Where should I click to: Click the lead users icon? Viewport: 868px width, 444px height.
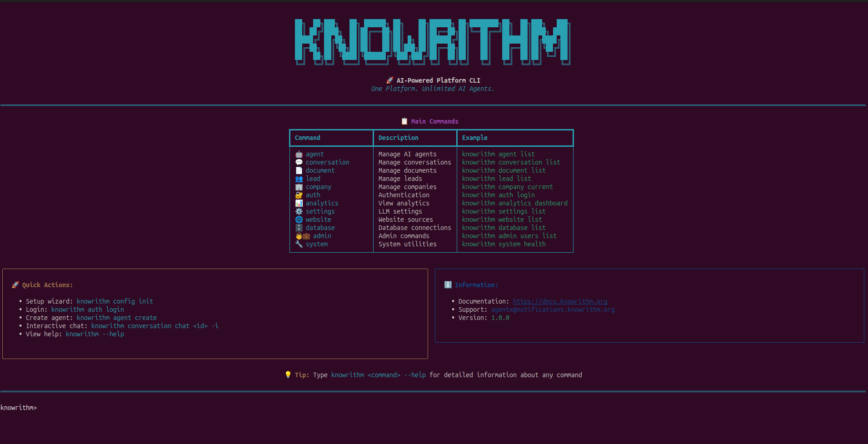(299, 179)
